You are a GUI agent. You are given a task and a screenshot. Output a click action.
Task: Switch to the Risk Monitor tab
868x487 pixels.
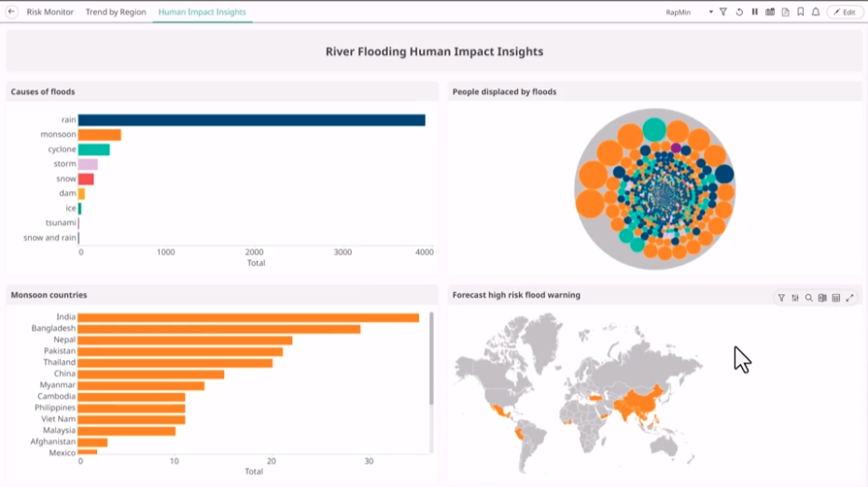(50, 12)
